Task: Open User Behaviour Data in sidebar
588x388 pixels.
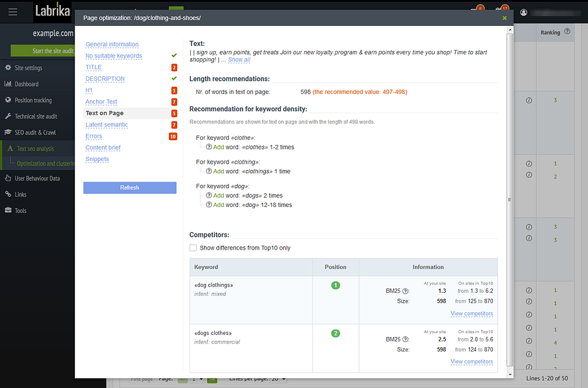Action: (x=37, y=178)
